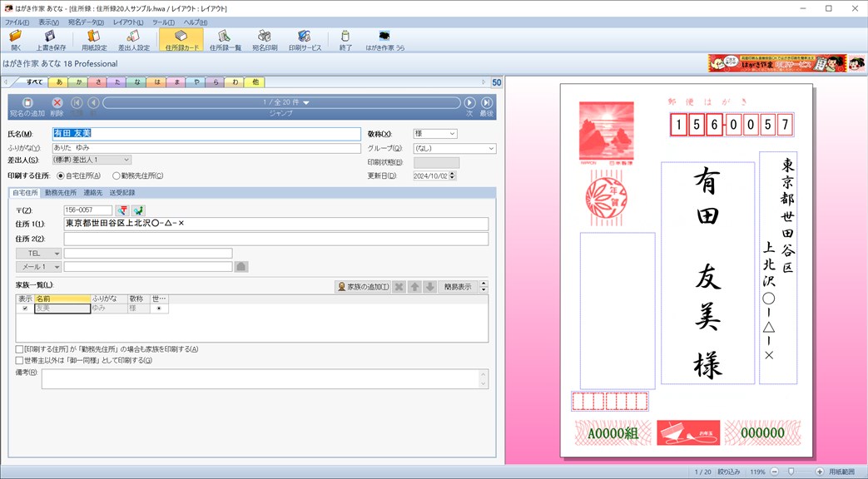Select the 名前 column header
The image size is (868, 479).
coord(62,299)
